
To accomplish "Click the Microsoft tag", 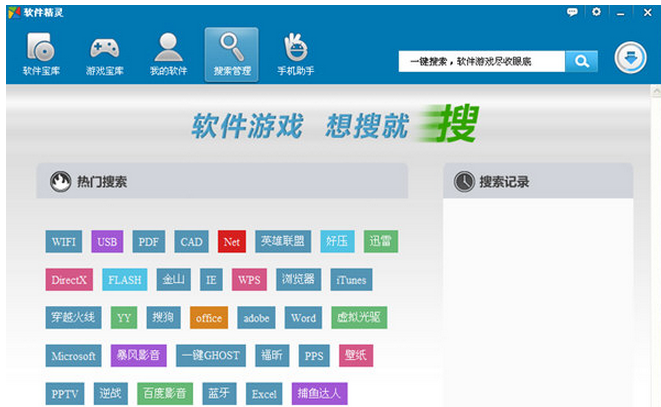I will (x=73, y=356).
